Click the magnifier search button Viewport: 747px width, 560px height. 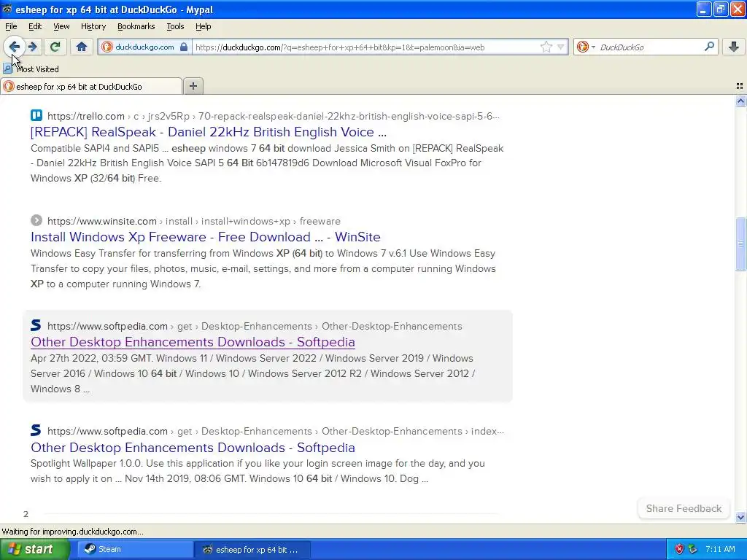pyautogui.click(x=709, y=47)
